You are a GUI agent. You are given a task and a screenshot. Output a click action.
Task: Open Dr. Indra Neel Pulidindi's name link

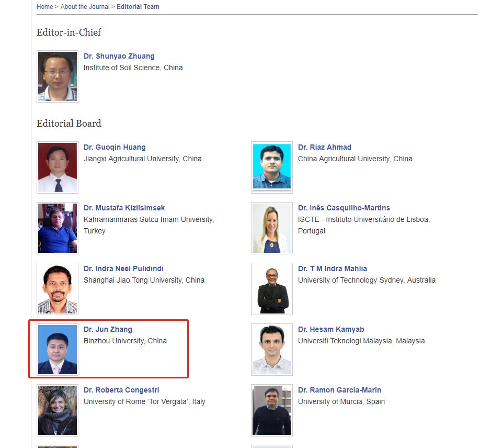tap(123, 268)
